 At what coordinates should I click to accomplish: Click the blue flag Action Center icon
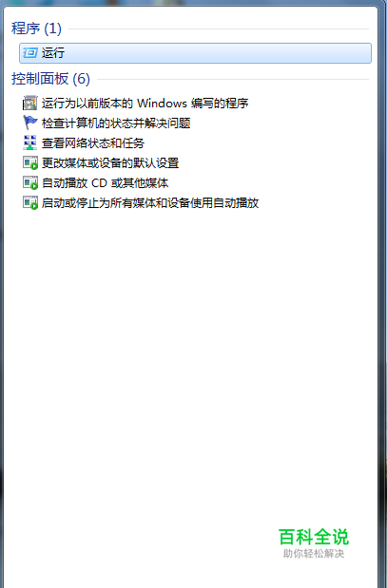30,123
